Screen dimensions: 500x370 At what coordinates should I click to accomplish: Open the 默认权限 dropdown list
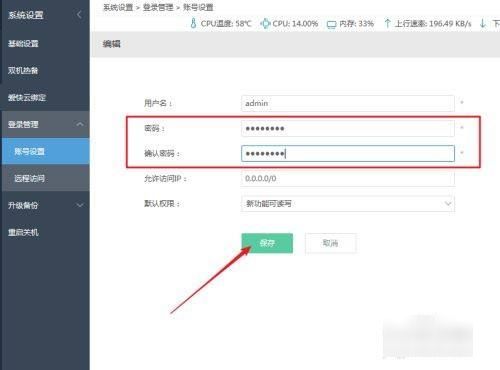click(348, 203)
